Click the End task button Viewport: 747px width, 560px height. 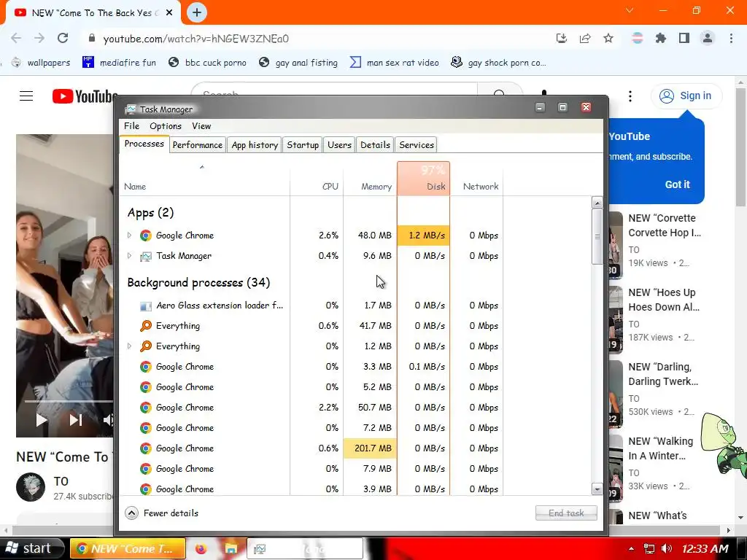coord(566,513)
